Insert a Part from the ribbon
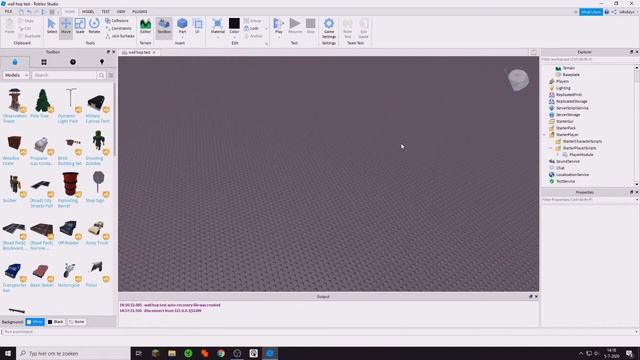 click(182, 24)
